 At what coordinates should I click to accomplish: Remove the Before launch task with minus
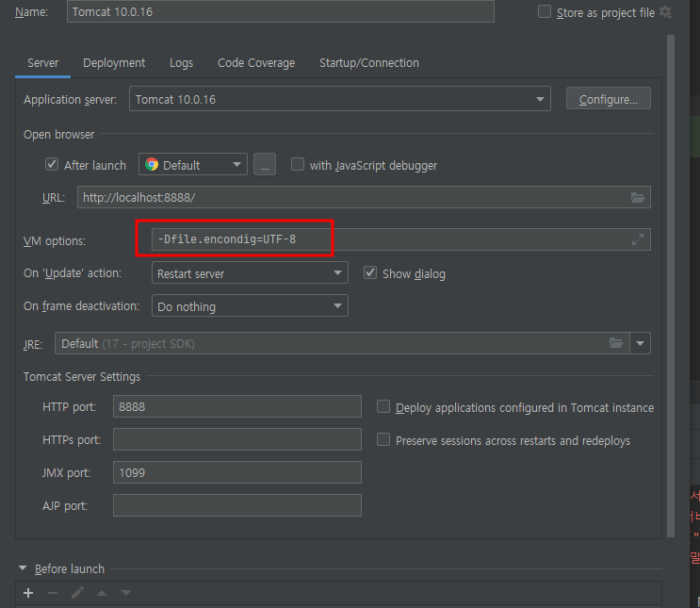point(53,593)
